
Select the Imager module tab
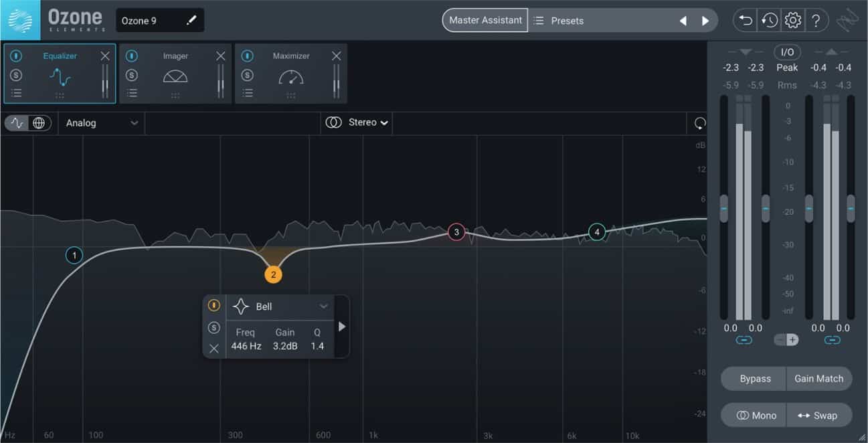click(x=175, y=74)
